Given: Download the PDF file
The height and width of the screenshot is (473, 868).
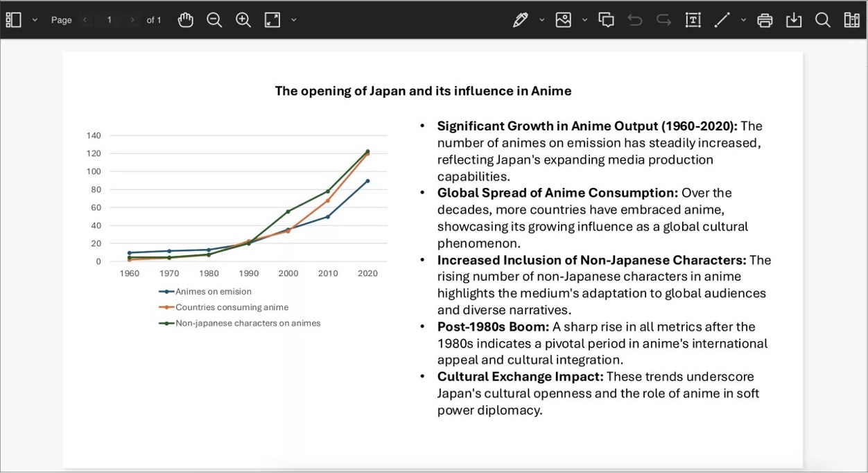Looking at the screenshot, I should click(794, 19).
